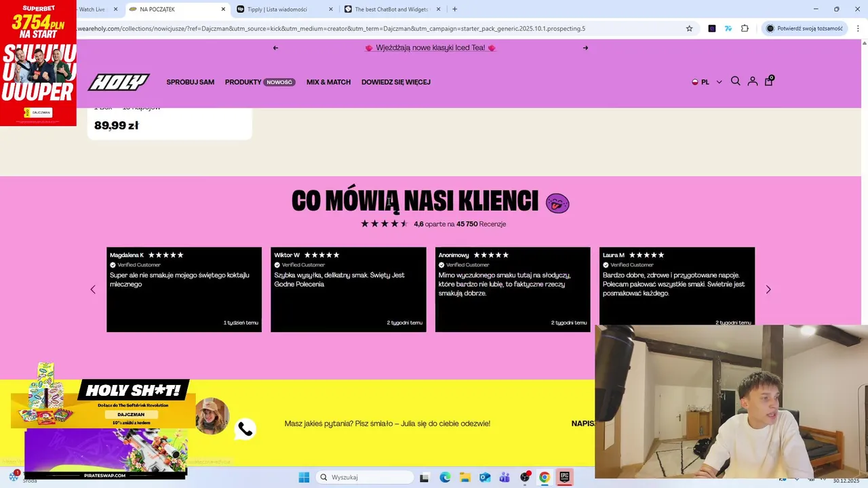The width and height of the screenshot is (868, 488).
Task: Click the Superbet 3754 PLN ad banner
Action: tap(38, 63)
